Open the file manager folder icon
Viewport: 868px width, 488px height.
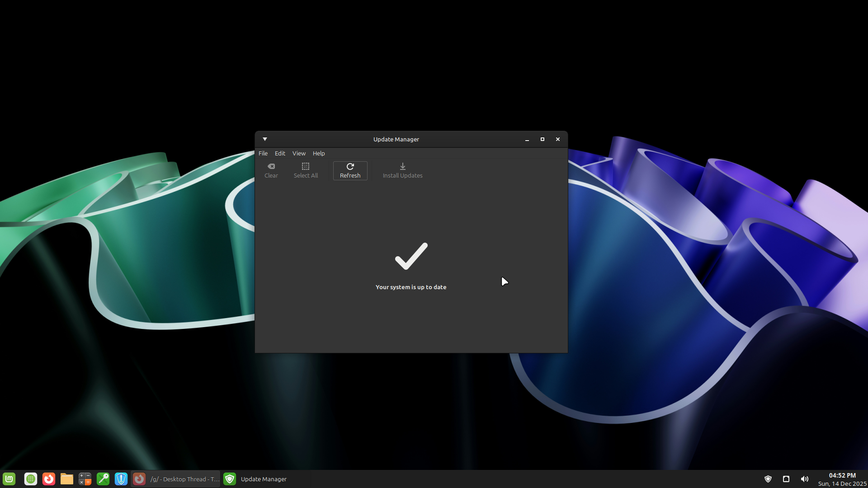(x=67, y=479)
